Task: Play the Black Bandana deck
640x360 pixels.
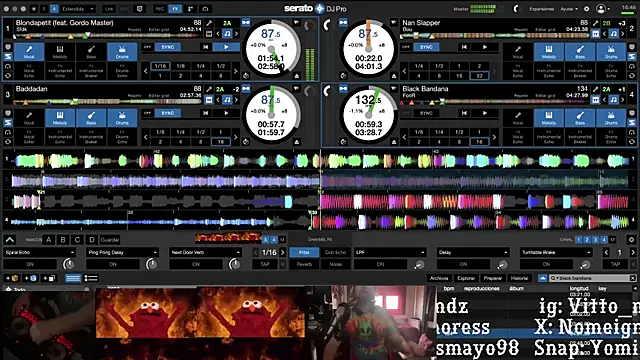Action: (485, 113)
